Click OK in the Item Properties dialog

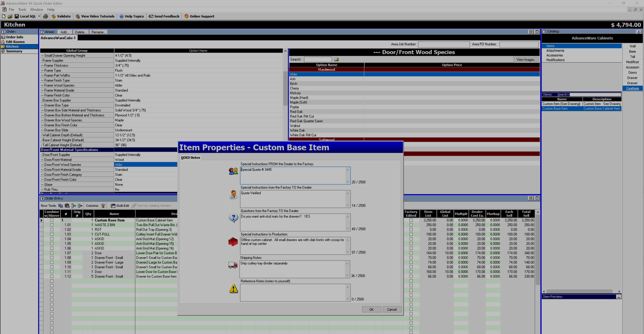pos(371,309)
